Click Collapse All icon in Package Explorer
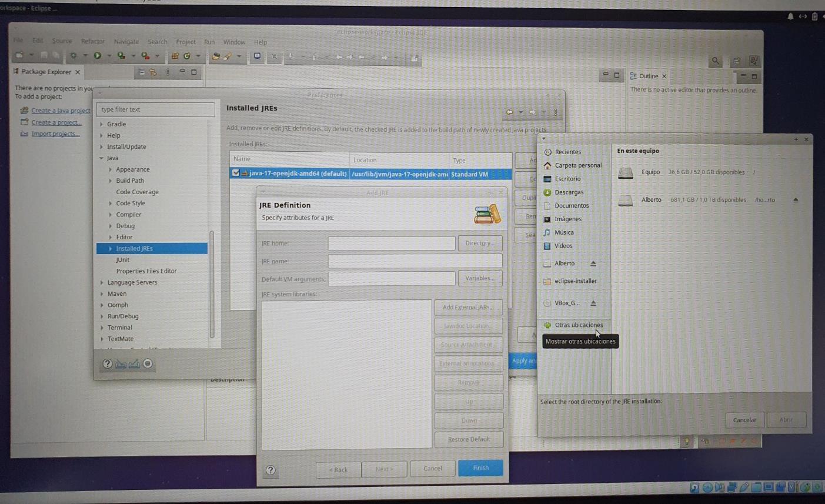The image size is (825, 504). pos(142,72)
